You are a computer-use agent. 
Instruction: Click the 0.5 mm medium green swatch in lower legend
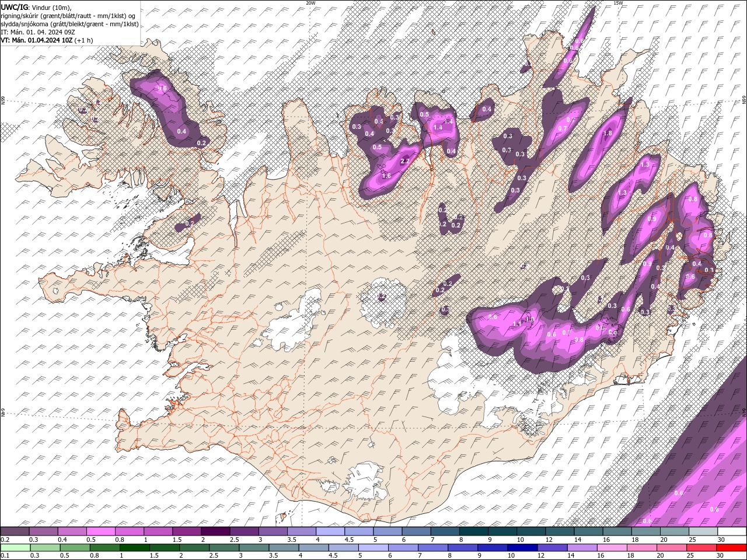coord(75,547)
